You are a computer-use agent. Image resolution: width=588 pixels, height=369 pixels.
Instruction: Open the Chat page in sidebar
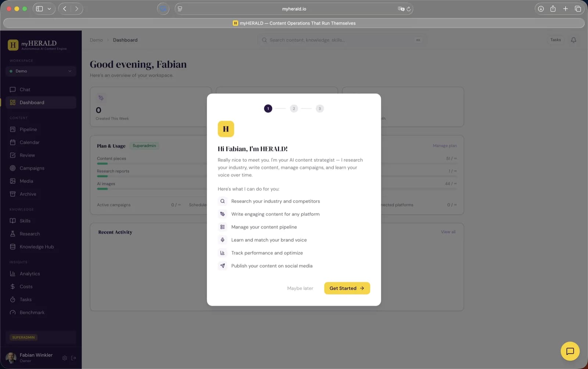coord(41,89)
